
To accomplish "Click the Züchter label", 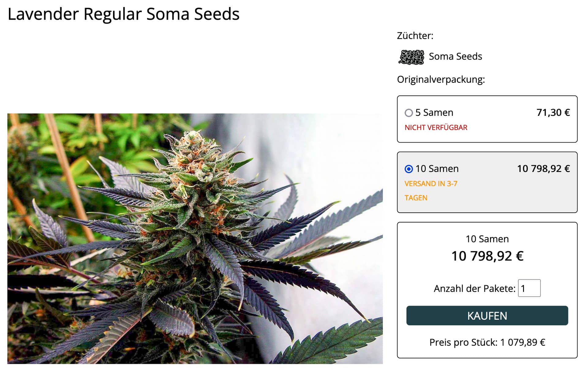I will tap(415, 36).
